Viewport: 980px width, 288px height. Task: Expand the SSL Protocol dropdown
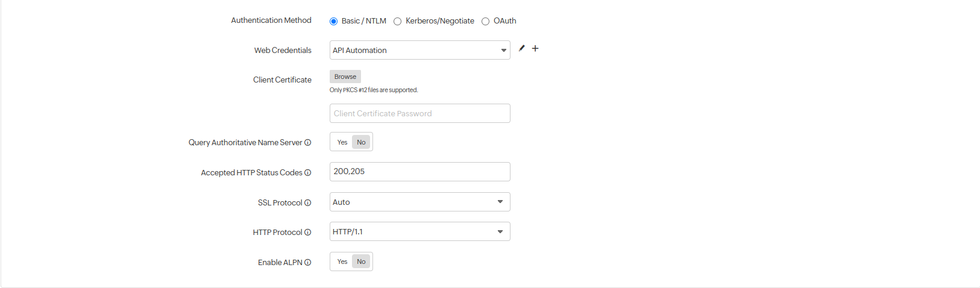point(419,202)
